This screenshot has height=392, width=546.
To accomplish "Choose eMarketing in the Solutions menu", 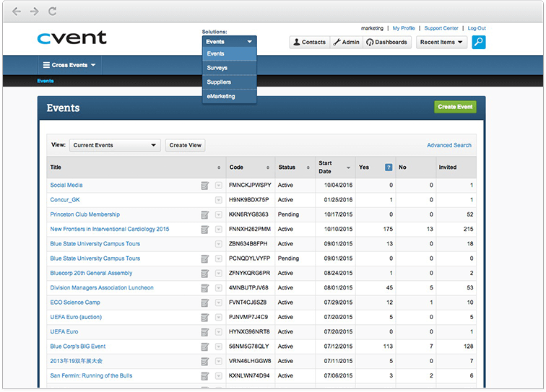I will coord(220,96).
